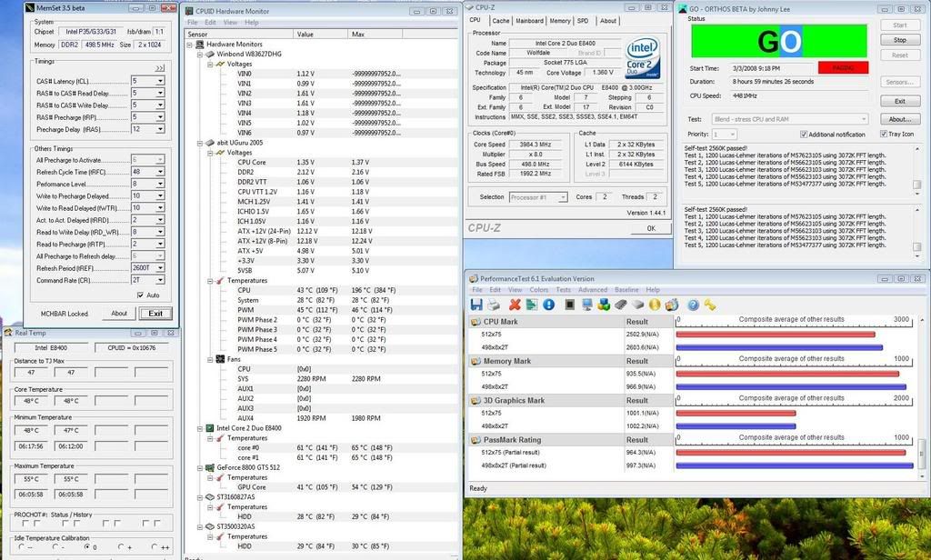Screen dimensions: 931x560
Task: Open the Cache tab in CPU-Z
Action: pos(501,21)
